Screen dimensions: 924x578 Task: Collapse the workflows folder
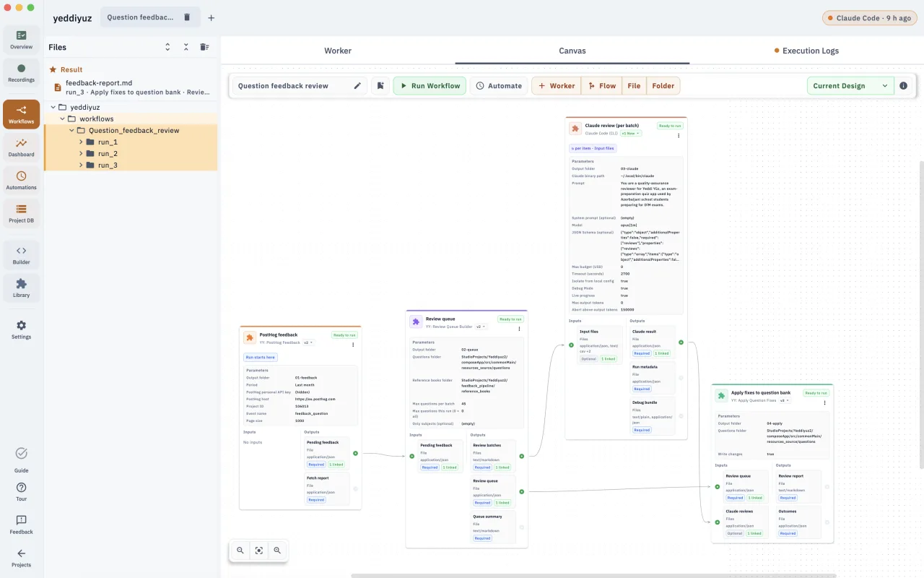63,119
